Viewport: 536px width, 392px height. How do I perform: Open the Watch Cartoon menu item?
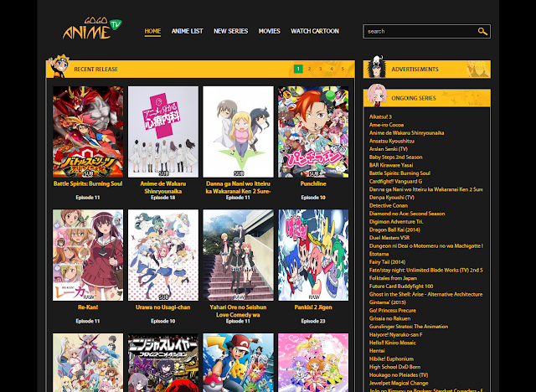[315, 31]
